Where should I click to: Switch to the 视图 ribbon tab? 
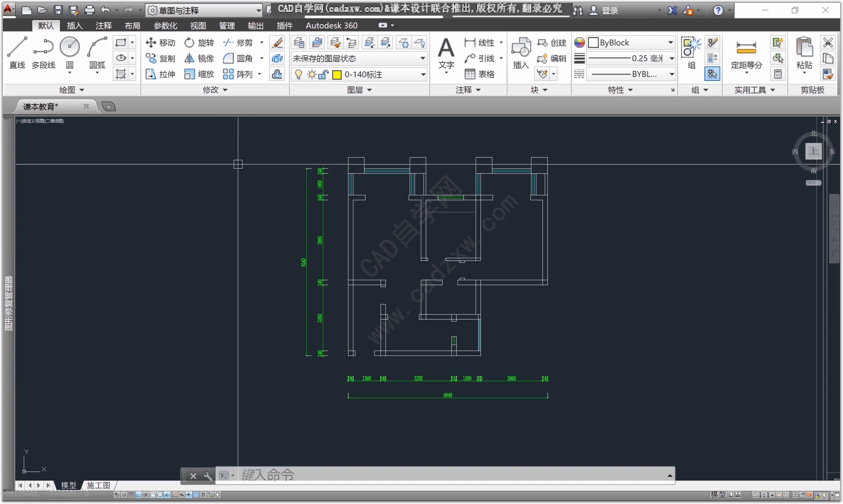(198, 26)
